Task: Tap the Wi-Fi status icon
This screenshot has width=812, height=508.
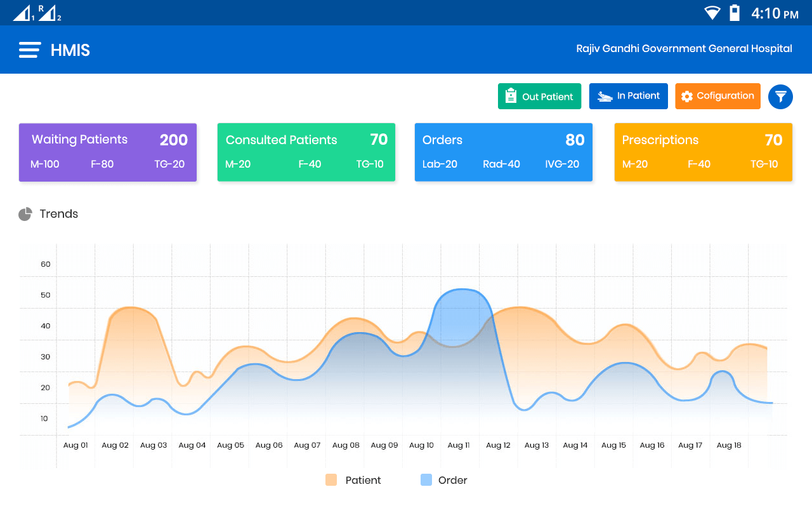Action: (x=712, y=13)
